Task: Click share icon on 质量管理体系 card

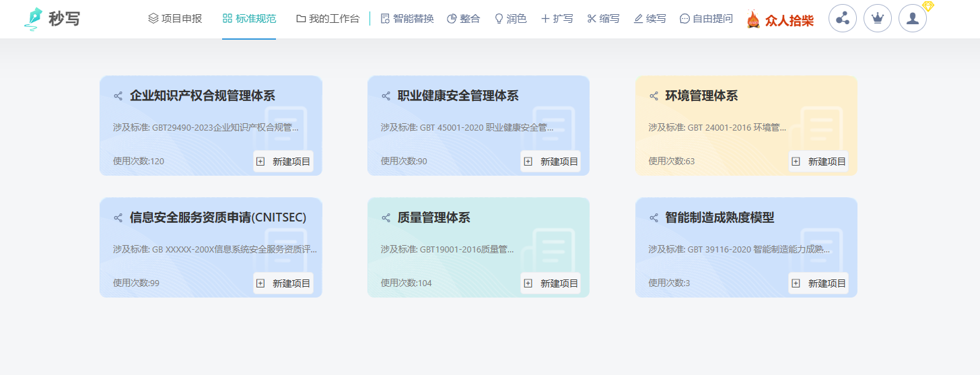Action: coord(386,218)
